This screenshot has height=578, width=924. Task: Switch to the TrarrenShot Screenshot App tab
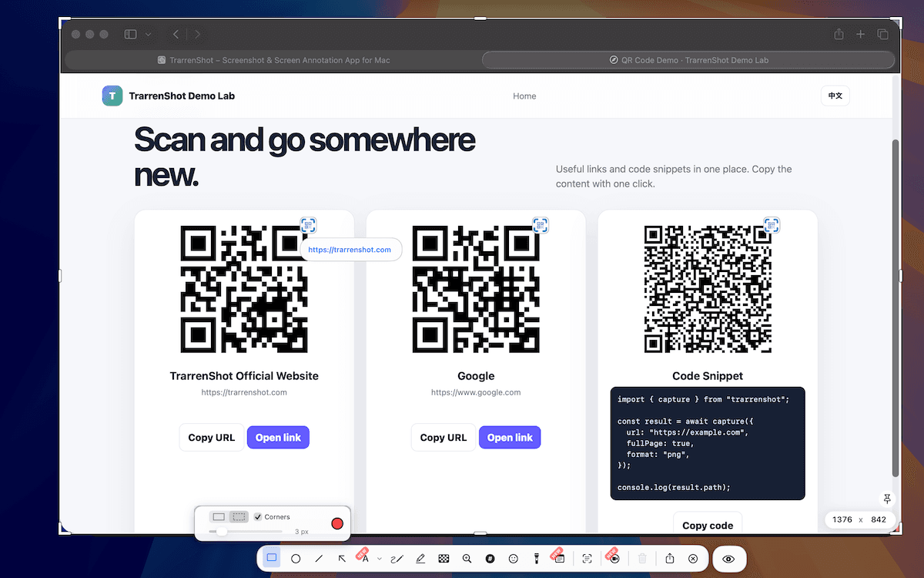click(x=273, y=60)
